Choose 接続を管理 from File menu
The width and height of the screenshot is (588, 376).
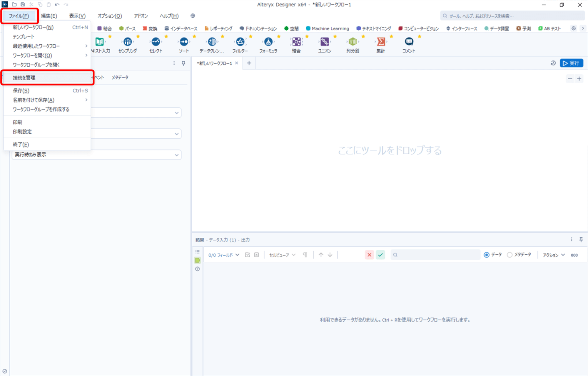pos(47,78)
